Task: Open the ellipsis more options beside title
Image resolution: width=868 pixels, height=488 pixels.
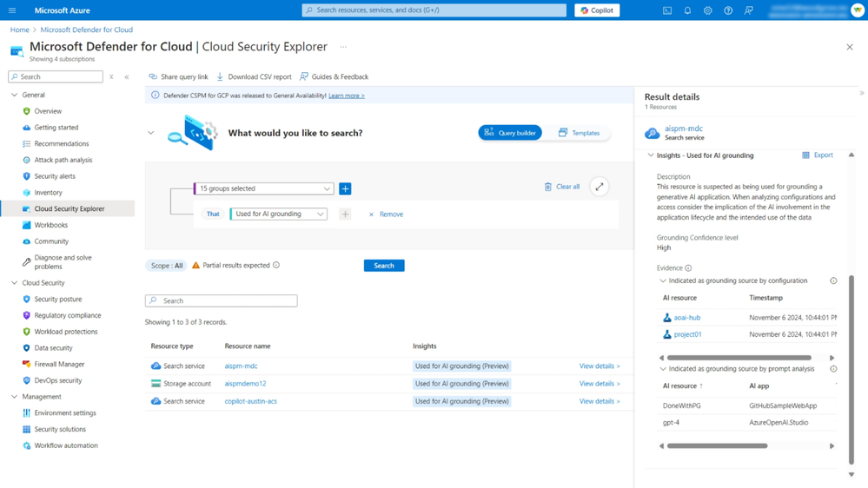Action: 343,47
